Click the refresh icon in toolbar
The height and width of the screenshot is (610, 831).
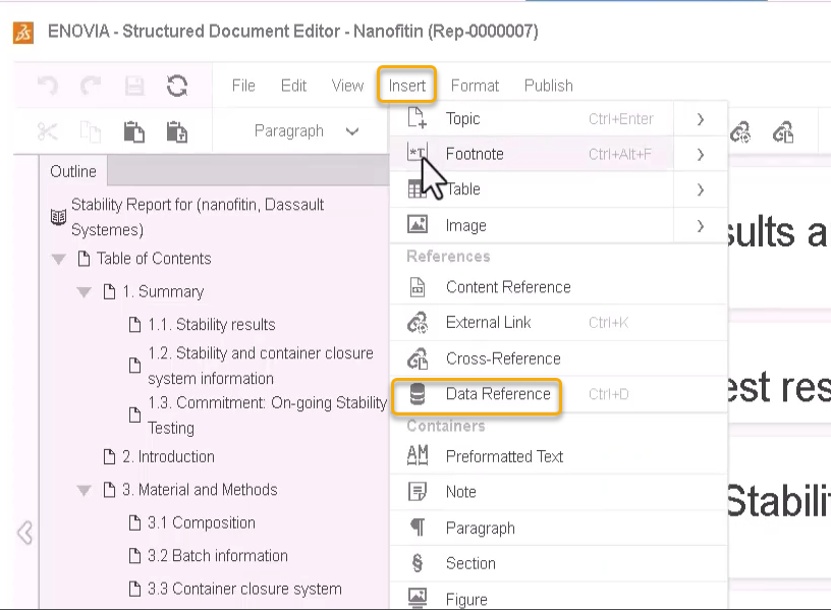pyautogui.click(x=178, y=86)
